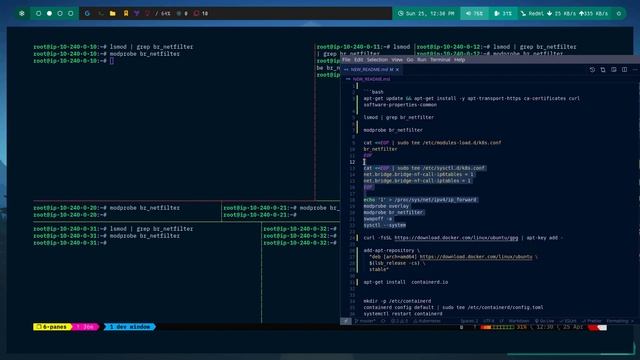This screenshot has width=640, height=360.
Task: Click the red shield icon in top bar
Action: [x=147, y=13]
